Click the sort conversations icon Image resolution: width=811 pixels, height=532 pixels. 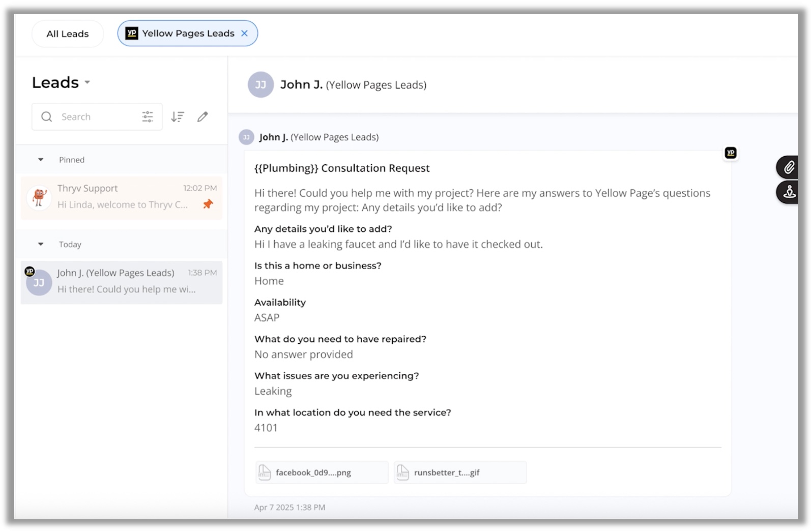pos(178,117)
